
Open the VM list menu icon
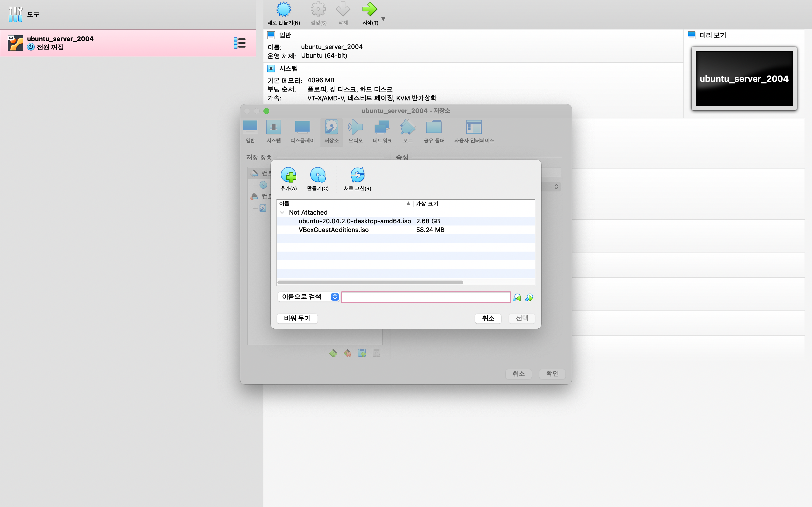click(239, 43)
